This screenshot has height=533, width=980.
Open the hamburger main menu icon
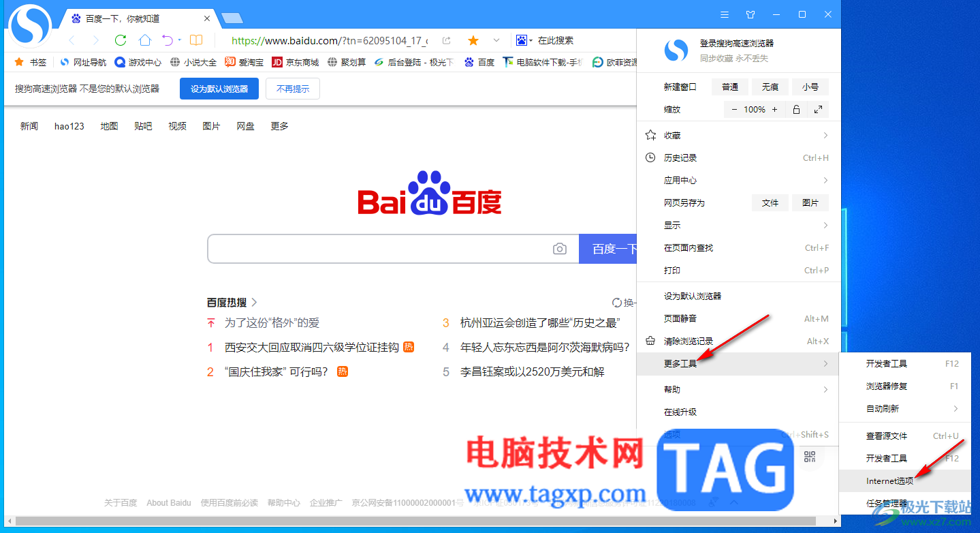(725, 14)
